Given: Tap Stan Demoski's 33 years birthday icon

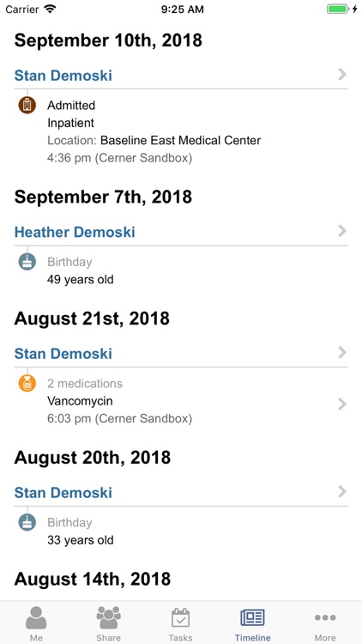Looking at the screenshot, I should [x=27, y=522].
